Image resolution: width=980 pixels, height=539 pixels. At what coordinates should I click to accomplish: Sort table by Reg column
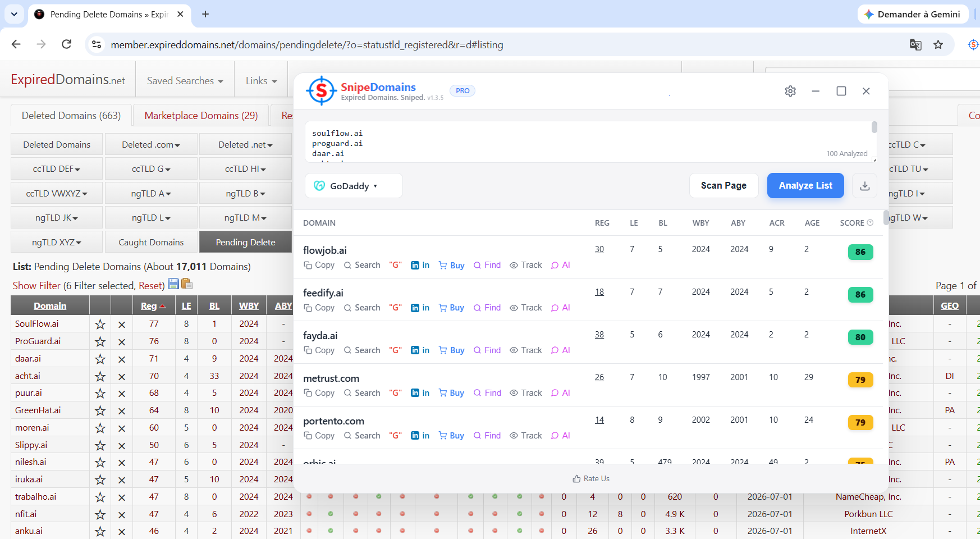[x=153, y=305]
